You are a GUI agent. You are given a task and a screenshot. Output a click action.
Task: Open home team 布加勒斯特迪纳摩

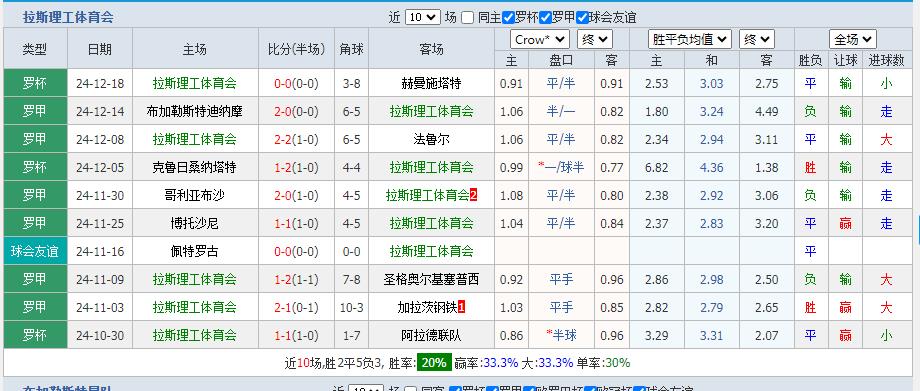click(x=194, y=111)
